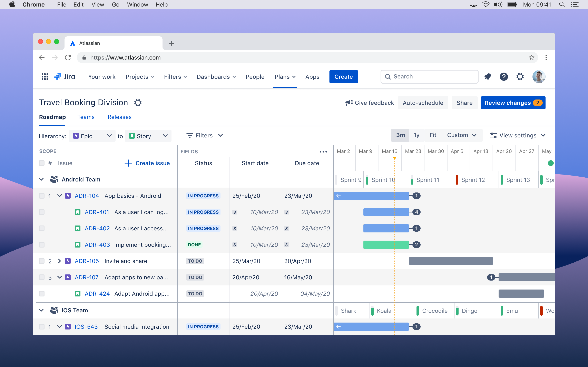Image resolution: width=588 pixels, height=367 pixels.
Task: Toggle the Epic hierarchy dropdown
Action: [93, 135]
